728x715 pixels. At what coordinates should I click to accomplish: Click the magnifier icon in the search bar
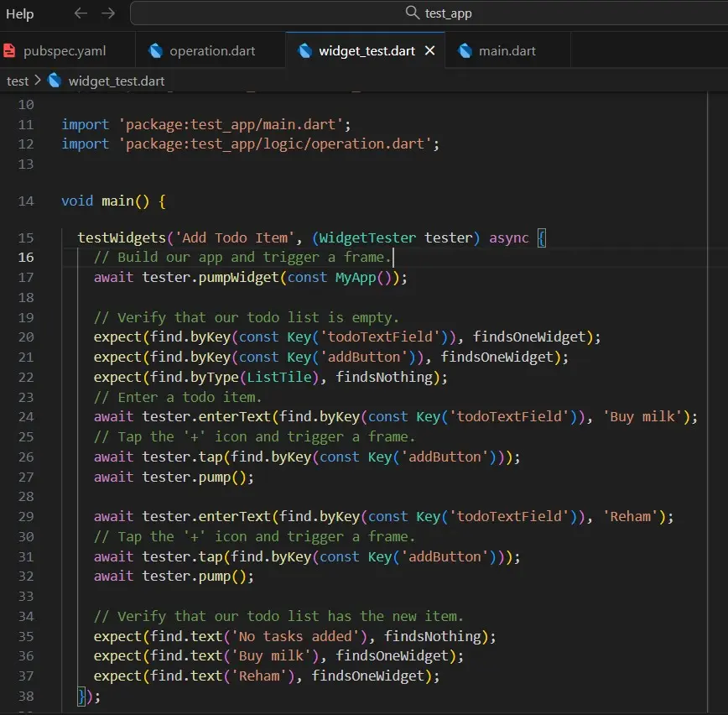[412, 13]
